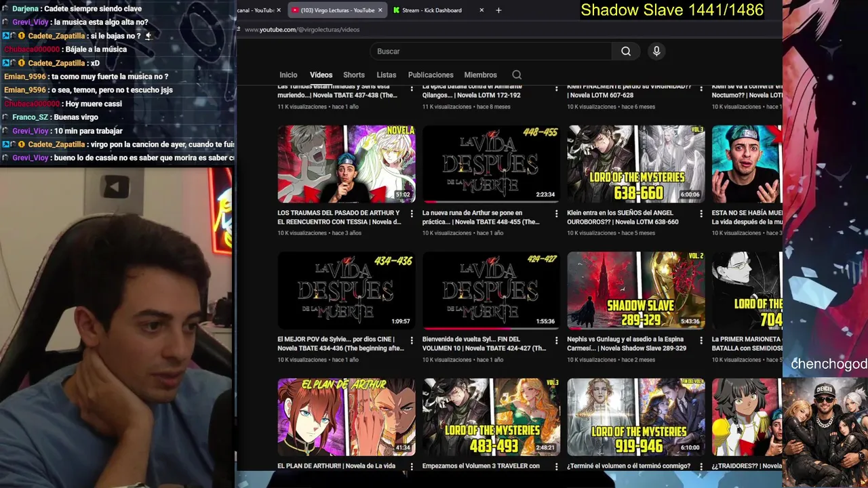
Task: Click title 'Nephis vs Gunlaug y el asedio'
Action: [x=627, y=344]
